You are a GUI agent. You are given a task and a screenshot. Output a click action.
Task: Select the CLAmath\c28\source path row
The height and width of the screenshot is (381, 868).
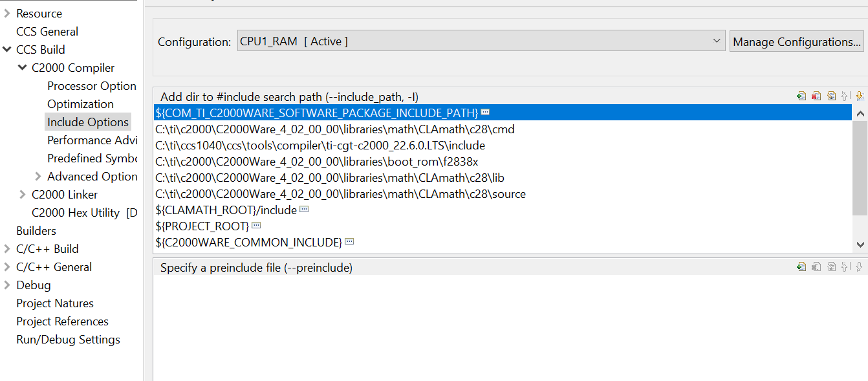click(x=503, y=193)
